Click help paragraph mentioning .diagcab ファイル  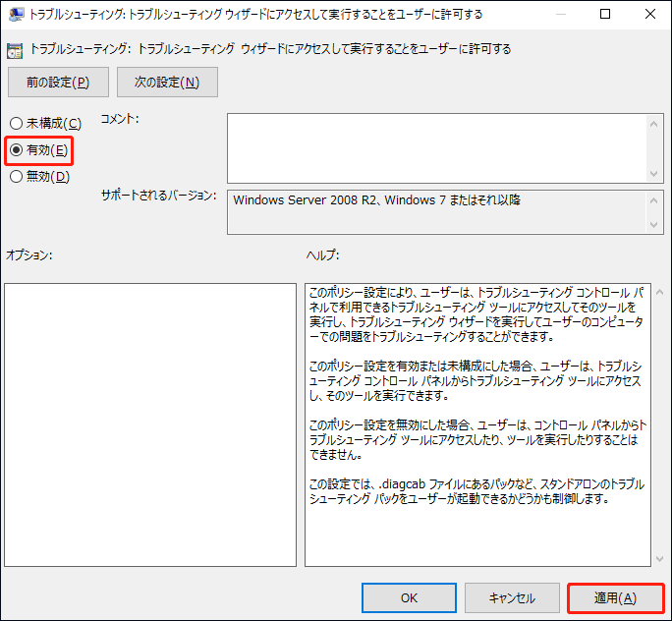[x=476, y=491]
